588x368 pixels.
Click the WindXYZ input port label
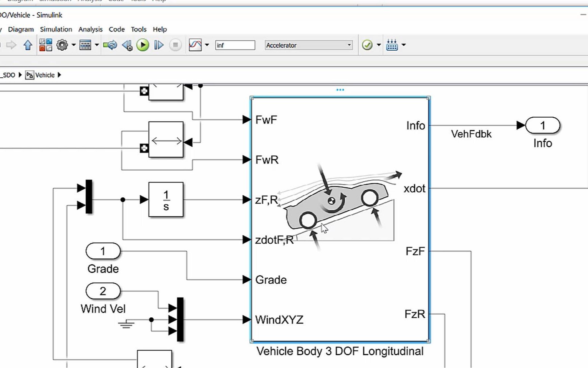click(279, 320)
